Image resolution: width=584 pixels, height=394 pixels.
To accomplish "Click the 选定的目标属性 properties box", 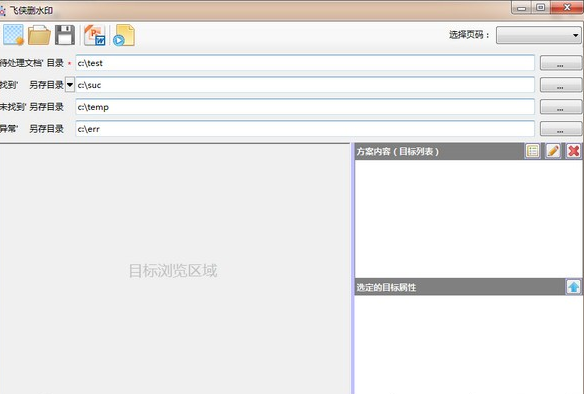I will click(469, 344).
